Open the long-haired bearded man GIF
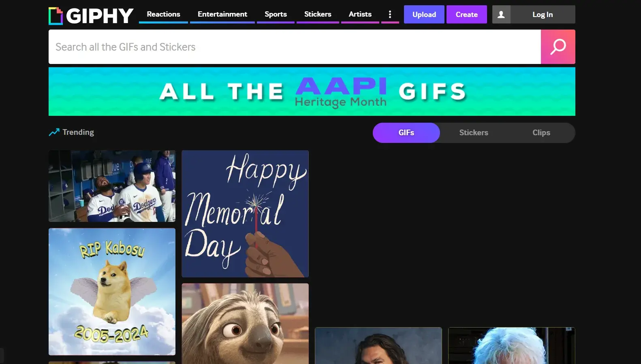Viewport: 641px width, 364px height. click(378, 346)
